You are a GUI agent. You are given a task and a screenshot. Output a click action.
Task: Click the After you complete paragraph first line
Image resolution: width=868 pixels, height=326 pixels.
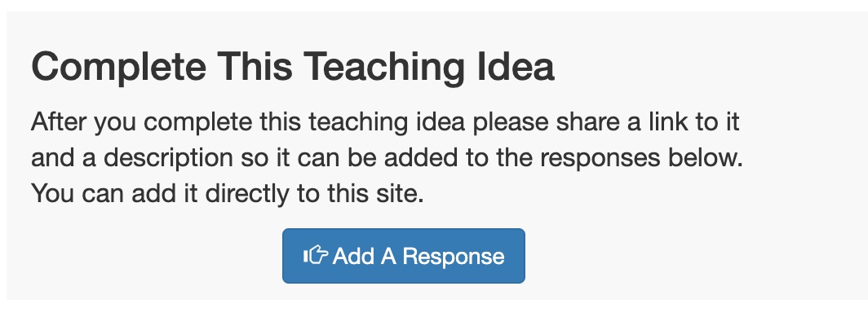pyautogui.click(x=385, y=122)
